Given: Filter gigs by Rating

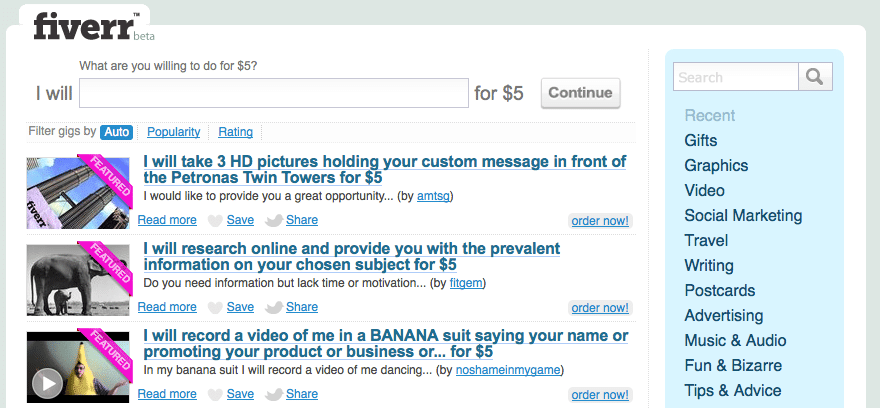Looking at the screenshot, I should click(235, 132).
